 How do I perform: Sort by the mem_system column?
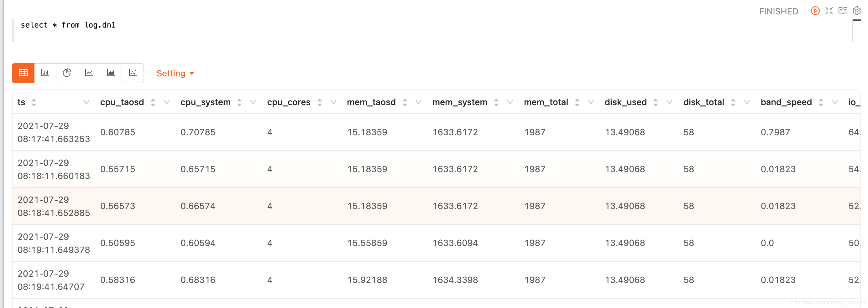point(496,102)
